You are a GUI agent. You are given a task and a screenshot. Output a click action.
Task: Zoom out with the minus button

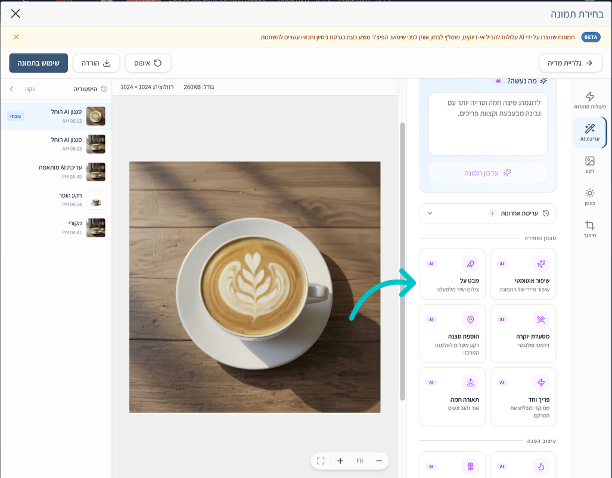[379, 461]
